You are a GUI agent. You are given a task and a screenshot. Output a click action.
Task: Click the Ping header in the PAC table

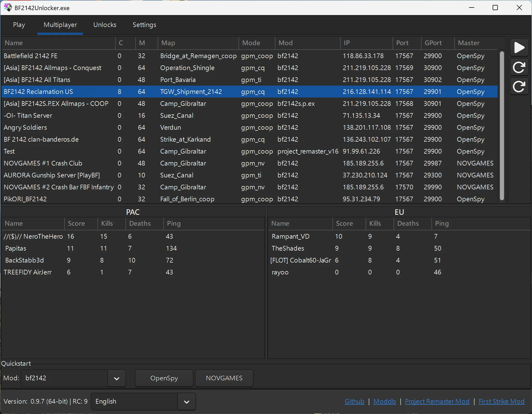(214, 224)
